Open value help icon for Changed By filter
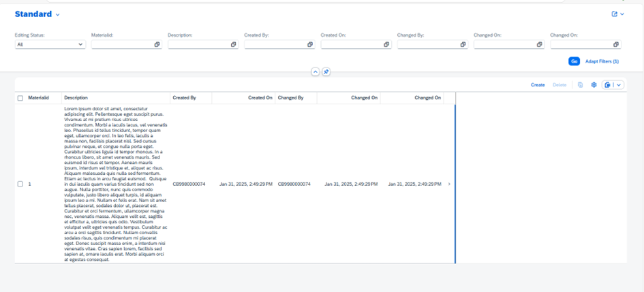This screenshot has height=292, width=644. click(463, 45)
